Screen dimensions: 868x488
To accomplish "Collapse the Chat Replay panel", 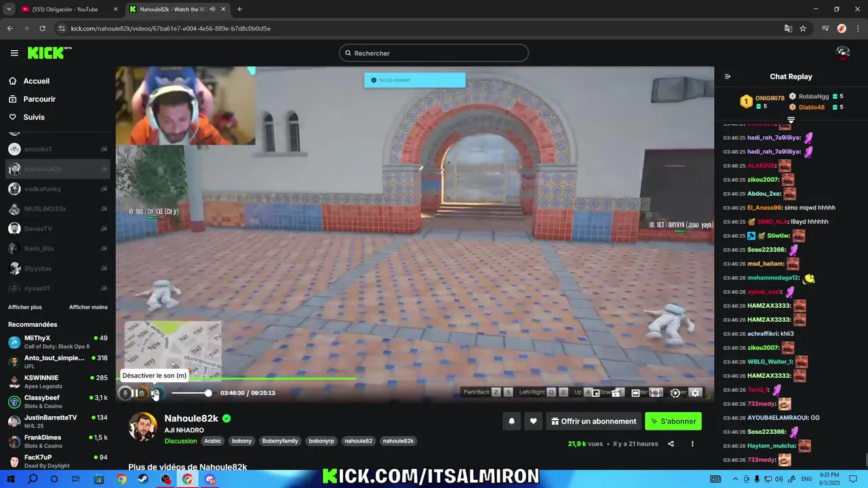I will click(728, 77).
